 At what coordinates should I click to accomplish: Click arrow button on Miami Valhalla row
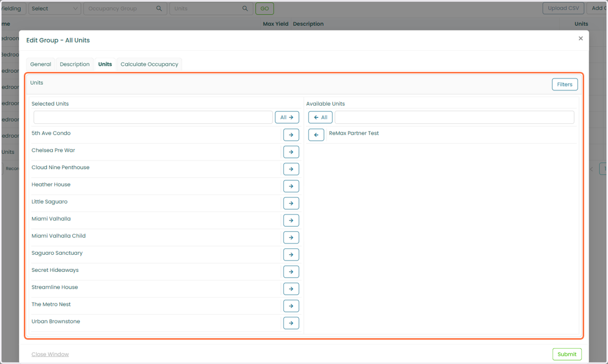click(x=291, y=221)
